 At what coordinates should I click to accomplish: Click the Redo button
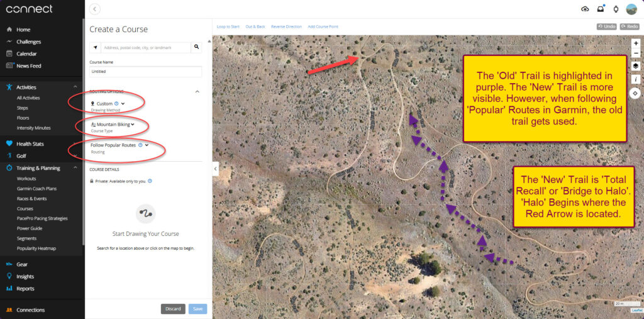pyautogui.click(x=629, y=26)
